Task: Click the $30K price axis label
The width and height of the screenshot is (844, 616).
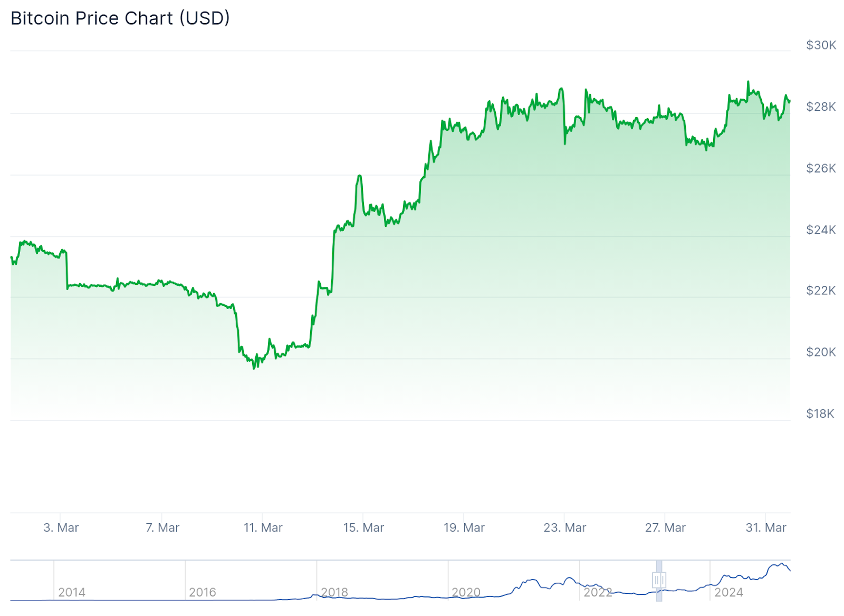Action: [821, 45]
